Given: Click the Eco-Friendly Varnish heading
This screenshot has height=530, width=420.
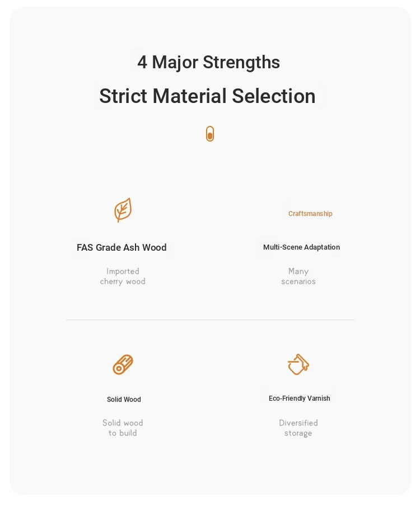Looking at the screenshot, I should [x=299, y=398].
